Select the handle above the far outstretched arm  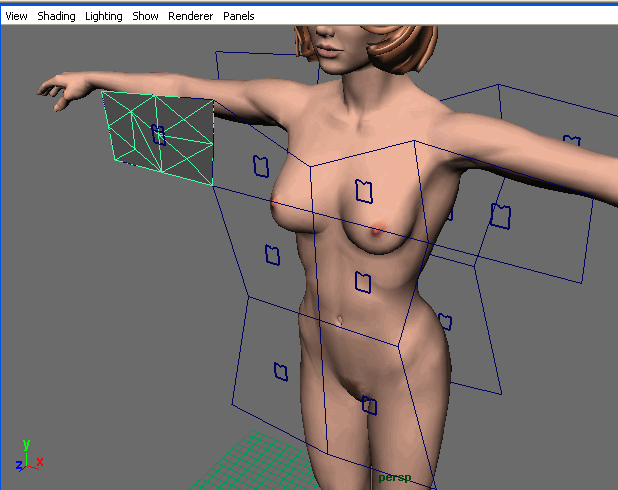(x=571, y=143)
